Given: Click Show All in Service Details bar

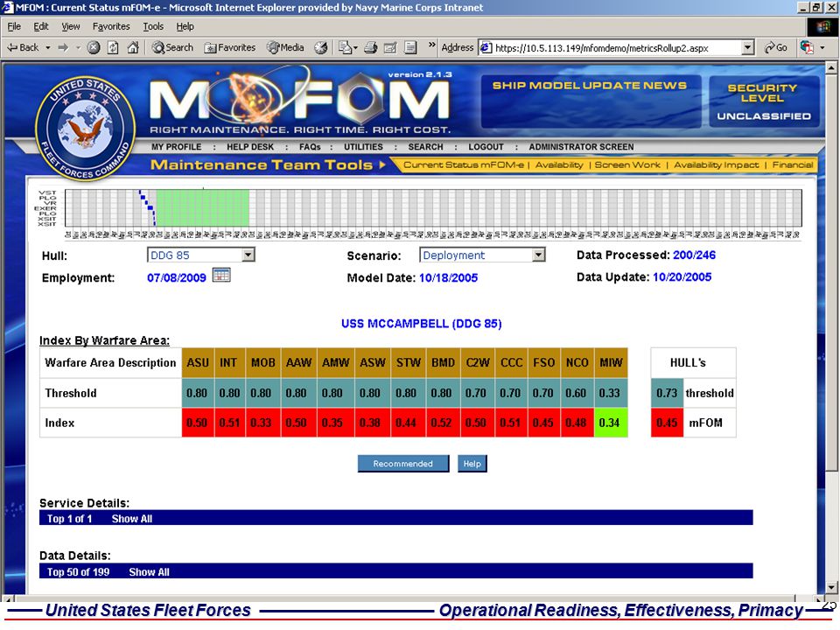Looking at the screenshot, I should (x=132, y=519).
